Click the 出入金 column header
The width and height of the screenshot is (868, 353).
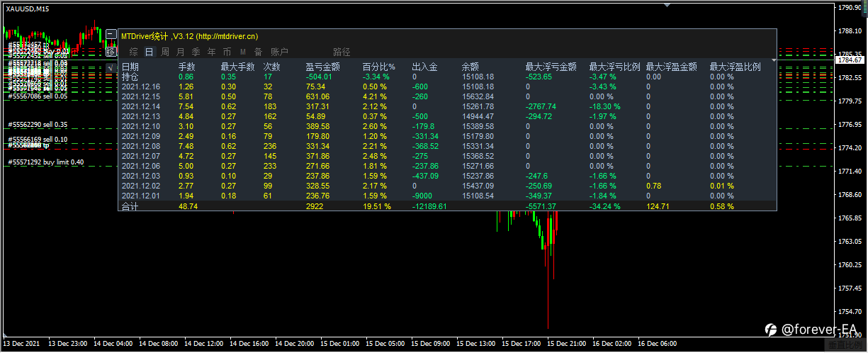tap(424, 67)
